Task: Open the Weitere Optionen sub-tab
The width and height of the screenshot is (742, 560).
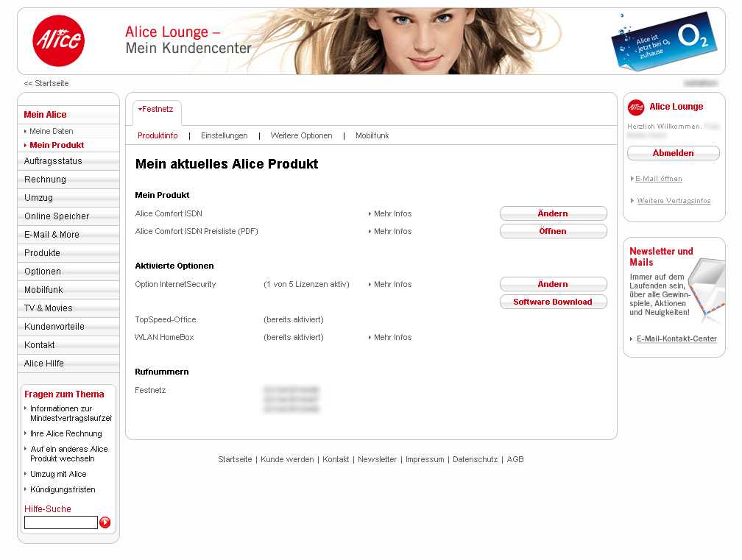Action: coord(301,136)
